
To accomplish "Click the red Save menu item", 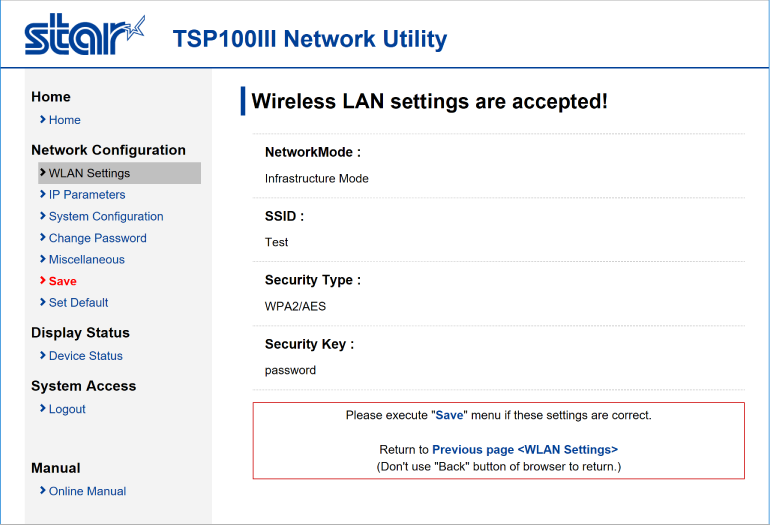I will (x=62, y=281).
